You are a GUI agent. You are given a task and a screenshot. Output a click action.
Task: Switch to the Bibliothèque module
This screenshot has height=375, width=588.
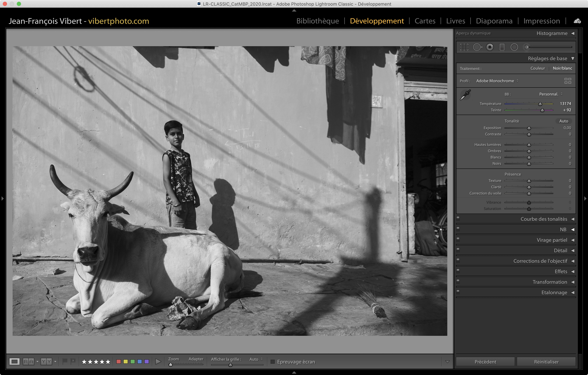[317, 21]
